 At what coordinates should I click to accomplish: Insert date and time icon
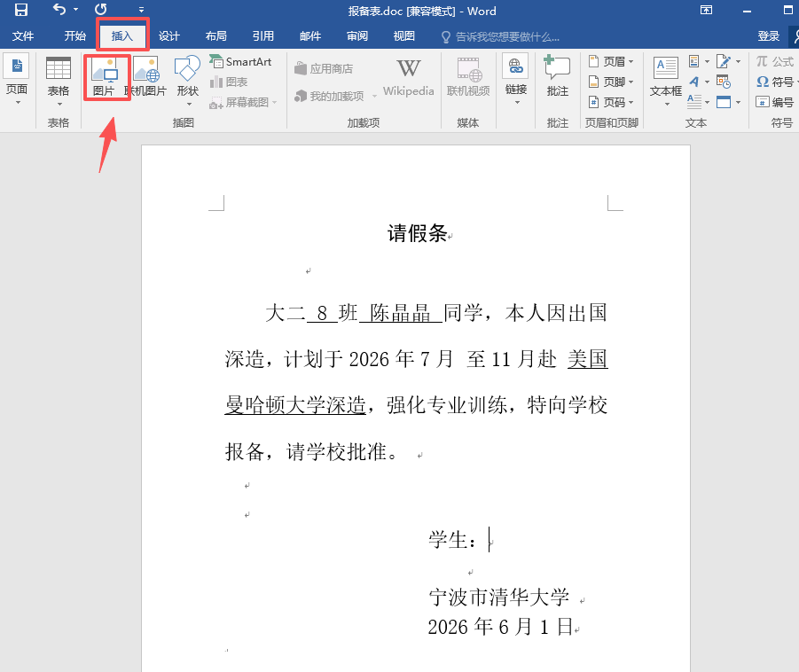[x=724, y=82]
